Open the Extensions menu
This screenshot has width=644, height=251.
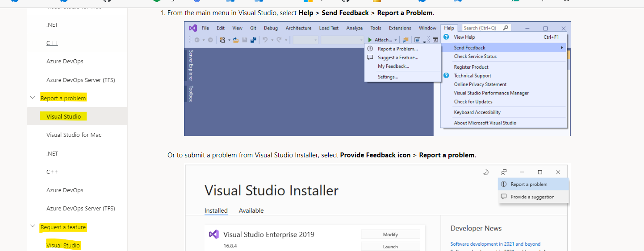[400, 28]
